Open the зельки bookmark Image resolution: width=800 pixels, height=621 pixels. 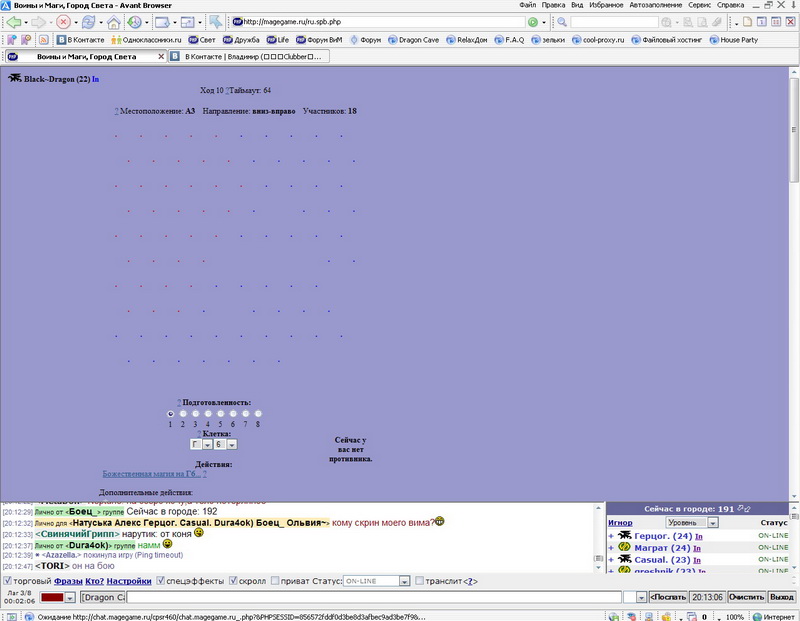coord(548,40)
